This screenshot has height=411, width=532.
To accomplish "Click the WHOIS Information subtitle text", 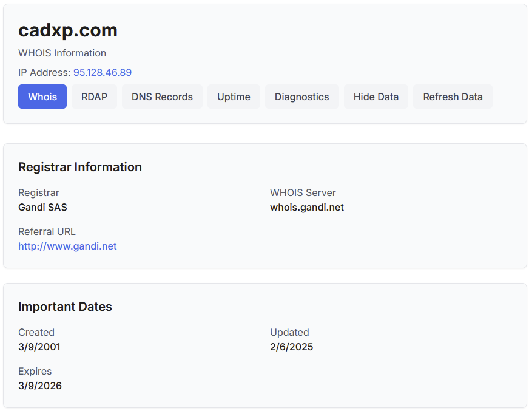I will [62, 53].
